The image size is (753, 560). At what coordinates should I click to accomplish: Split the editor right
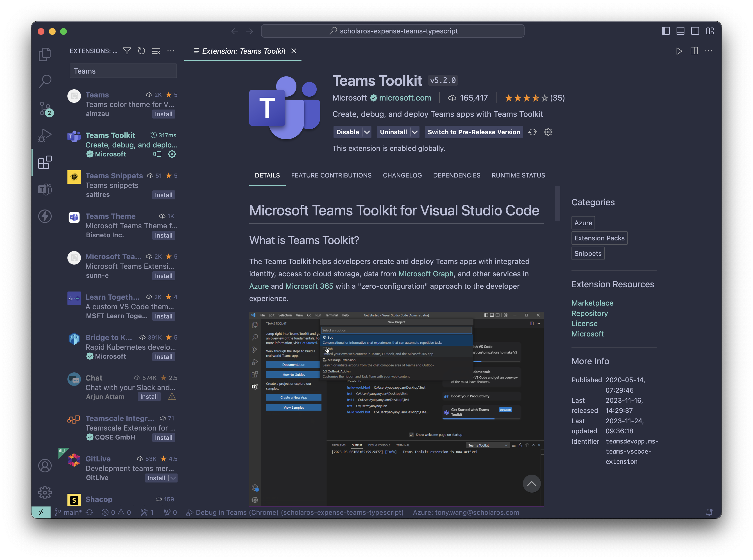694,51
